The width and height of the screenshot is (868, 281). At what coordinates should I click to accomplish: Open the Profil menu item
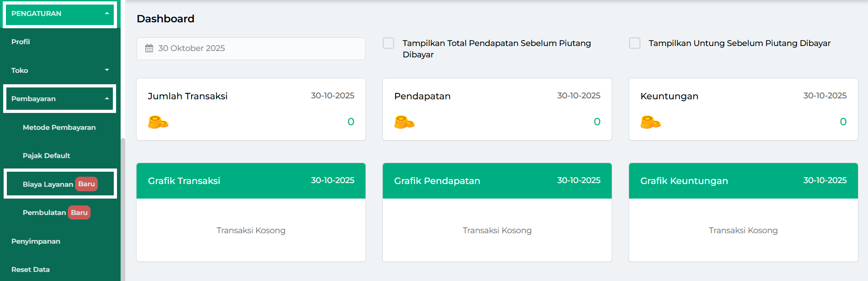click(21, 42)
